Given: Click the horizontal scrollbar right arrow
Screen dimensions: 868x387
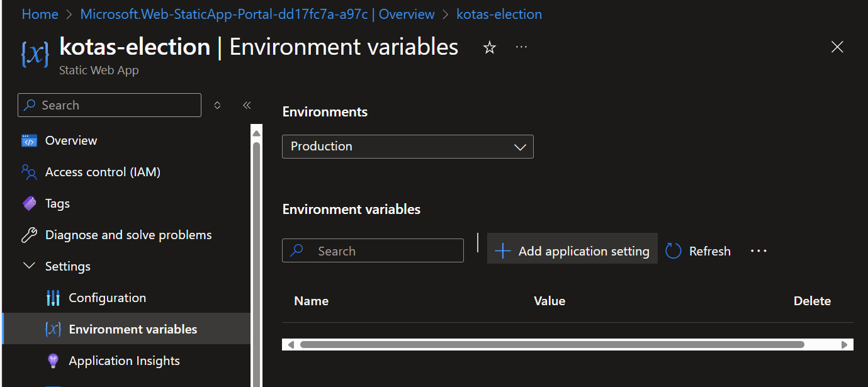Looking at the screenshot, I should [x=845, y=345].
